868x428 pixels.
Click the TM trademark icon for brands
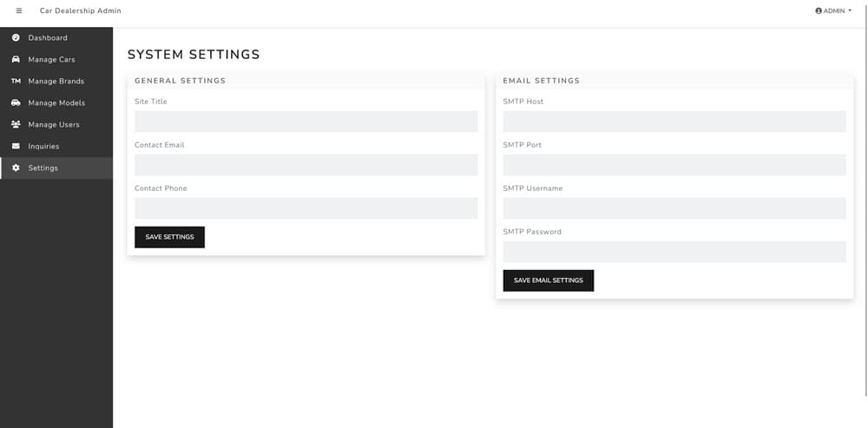click(x=16, y=82)
